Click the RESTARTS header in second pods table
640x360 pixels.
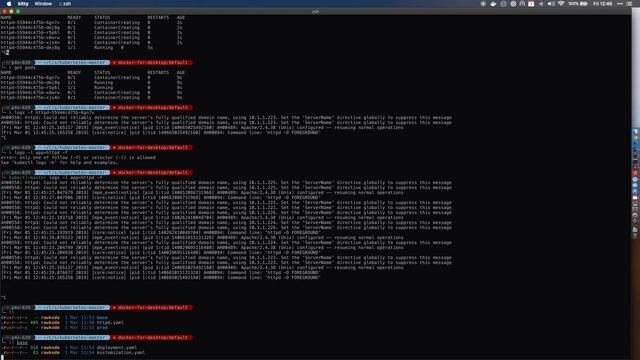click(158, 72)
